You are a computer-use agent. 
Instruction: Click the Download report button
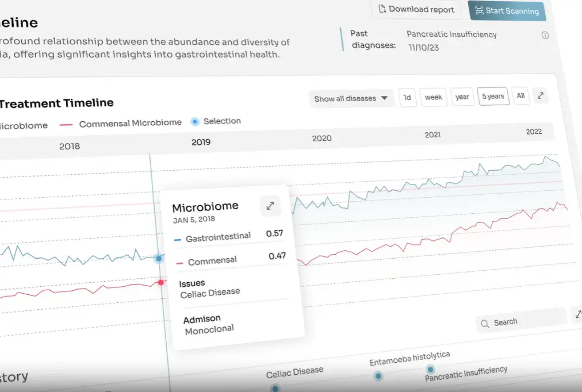(416, 9)
